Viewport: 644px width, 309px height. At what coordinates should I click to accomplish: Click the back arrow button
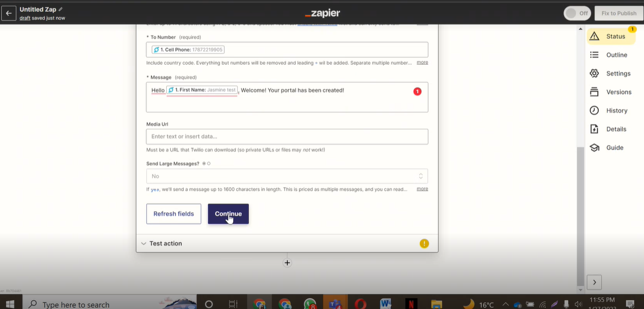pyautogui.click(x=9, y=13)
